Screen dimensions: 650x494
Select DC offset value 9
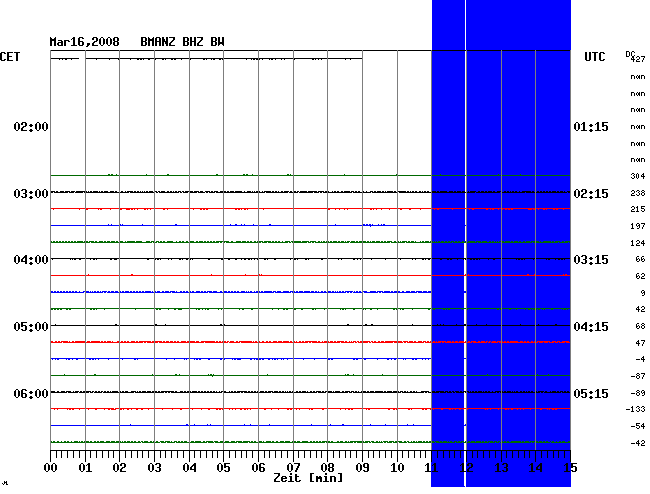pyautogui.click(x=643, y=293)
